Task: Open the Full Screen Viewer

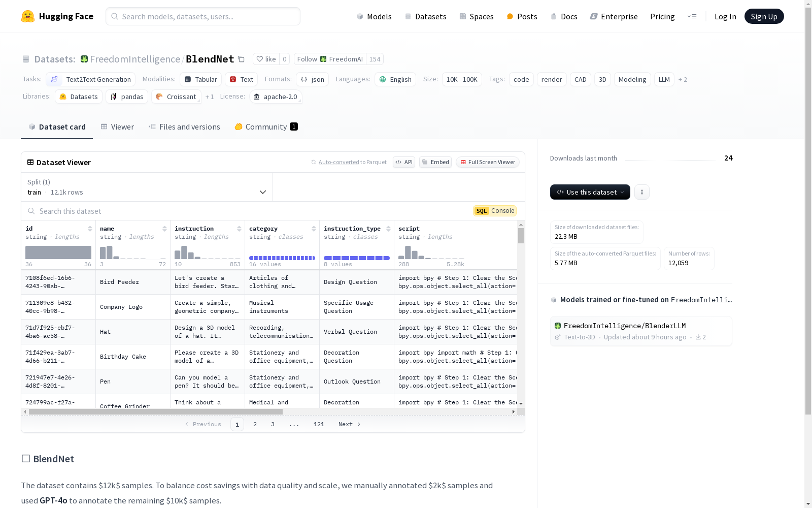Action: (488, 162)
